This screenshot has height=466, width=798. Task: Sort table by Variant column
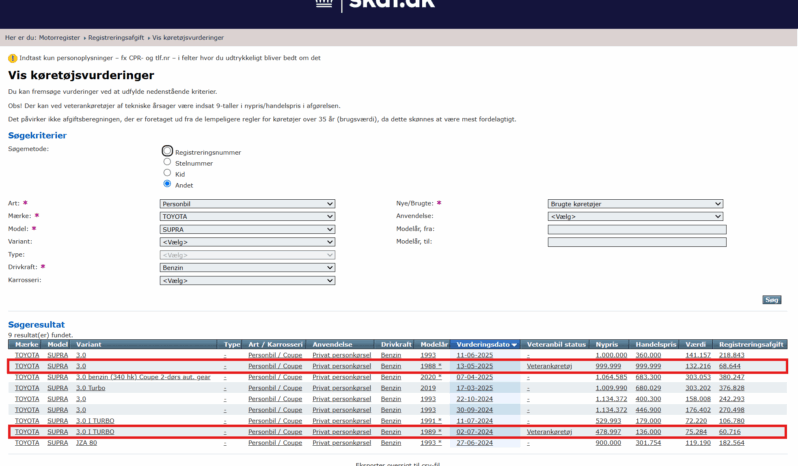click(x=89, y=344)
